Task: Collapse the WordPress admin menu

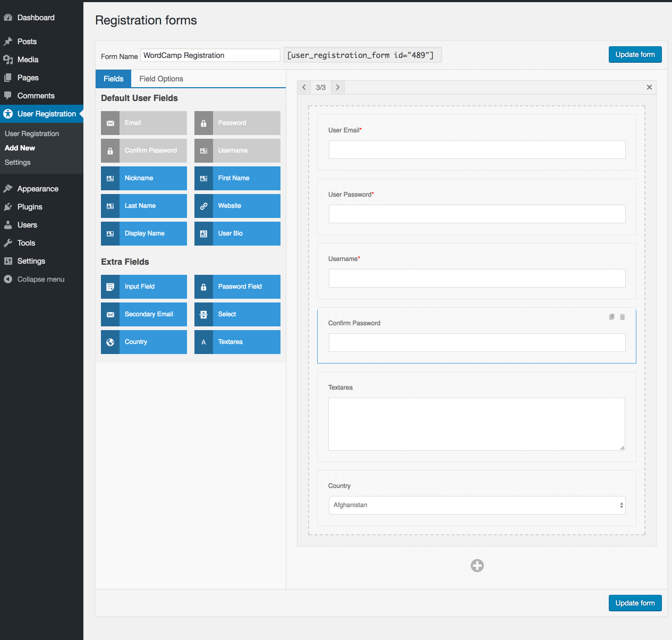Action: [x=40, y=279]
